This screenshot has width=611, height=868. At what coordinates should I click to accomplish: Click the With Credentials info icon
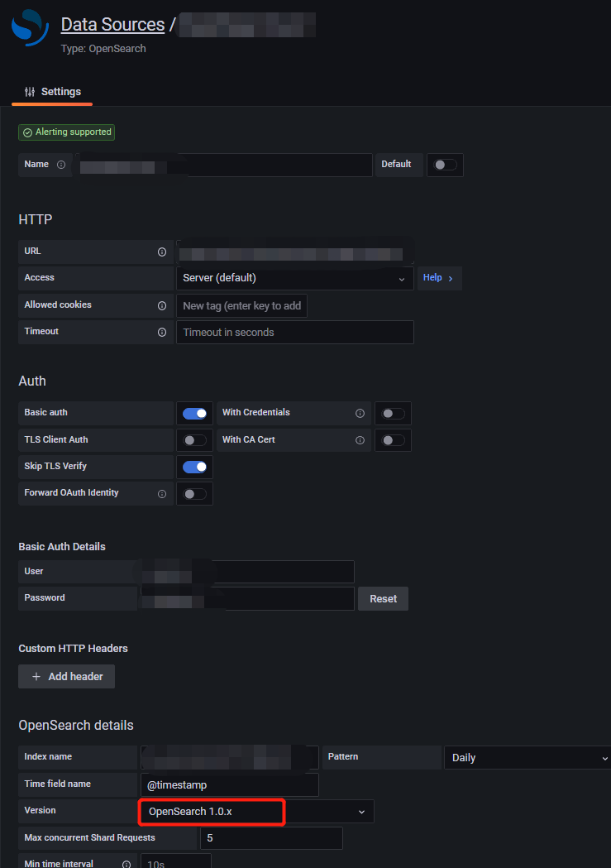click(x=360, y=413)
